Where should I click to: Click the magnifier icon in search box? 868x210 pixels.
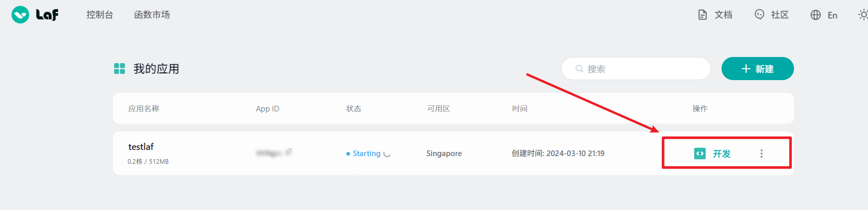[x=579, y=69]
